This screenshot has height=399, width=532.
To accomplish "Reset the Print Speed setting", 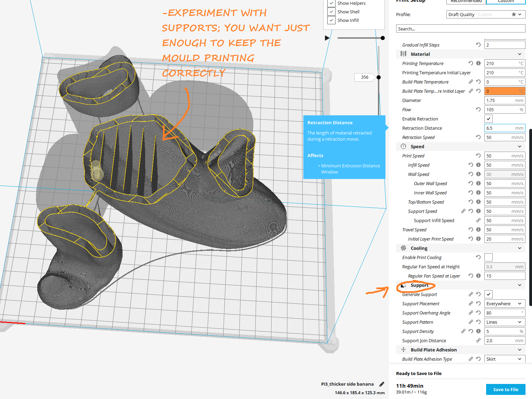I will [x=478, y=156].
